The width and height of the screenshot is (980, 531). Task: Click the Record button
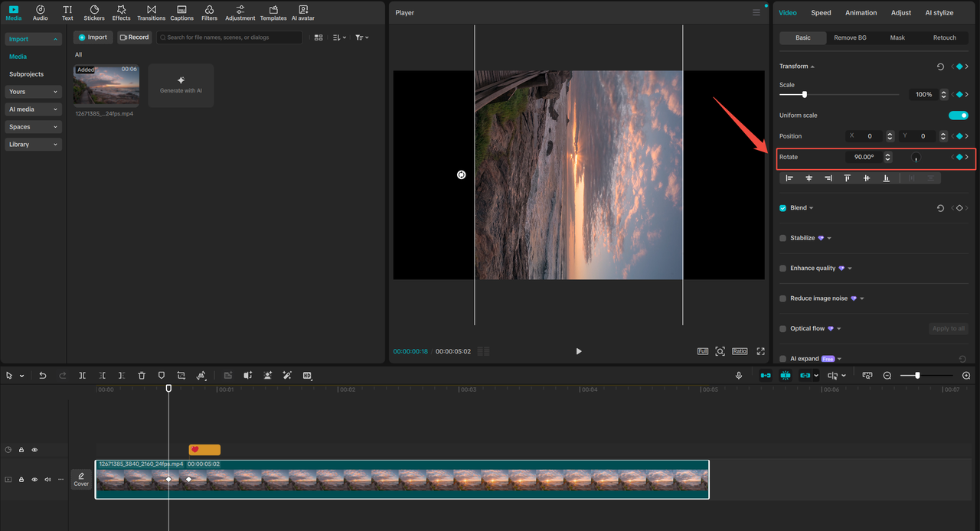[134, 36]
